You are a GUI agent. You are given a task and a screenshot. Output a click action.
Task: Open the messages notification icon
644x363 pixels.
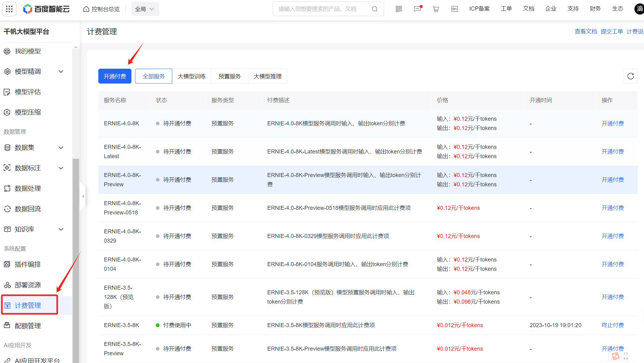(x=417, y=9)
